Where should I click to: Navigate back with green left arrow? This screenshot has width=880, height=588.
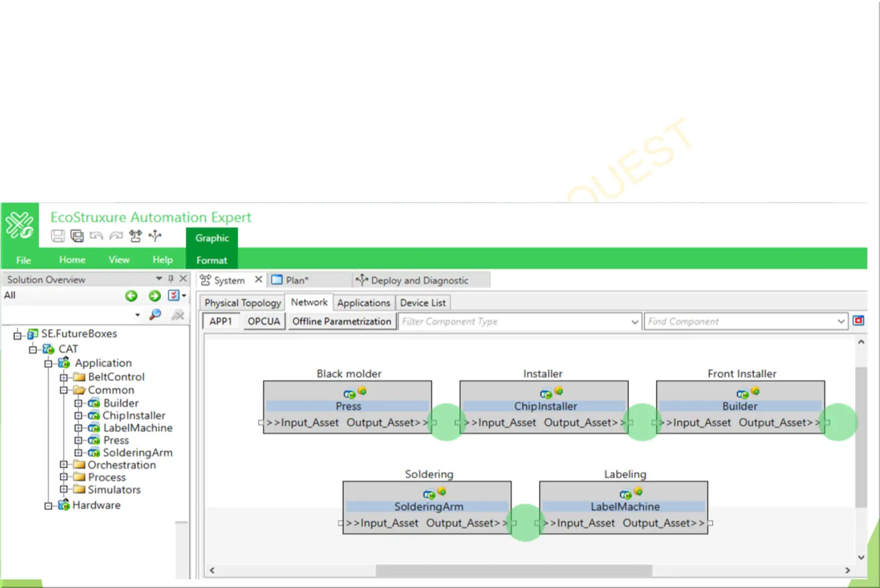click(x=131, y=296)
